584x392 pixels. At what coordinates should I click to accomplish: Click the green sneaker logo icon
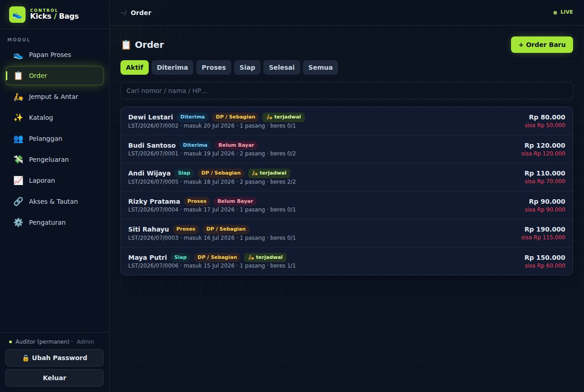17,15
